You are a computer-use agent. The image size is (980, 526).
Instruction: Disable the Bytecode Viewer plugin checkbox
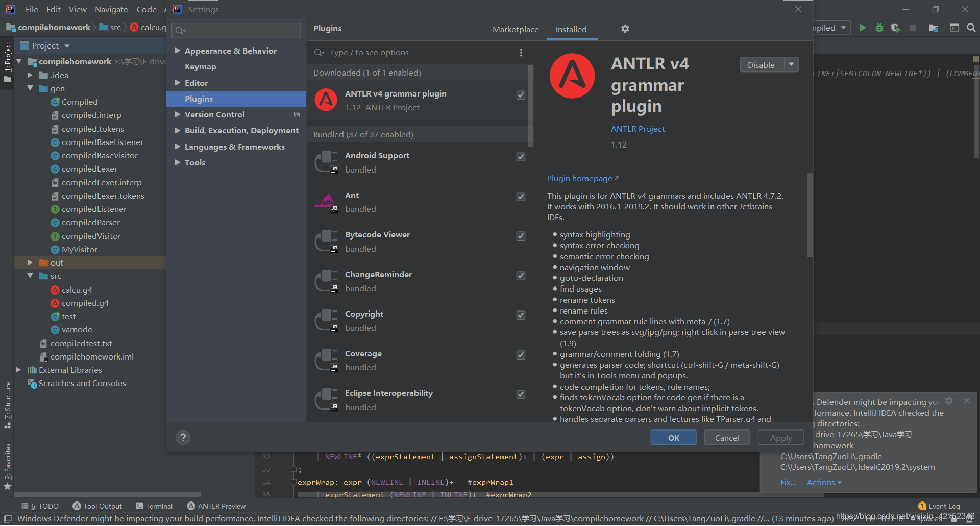pyautogui.click(x=521, y=236)
